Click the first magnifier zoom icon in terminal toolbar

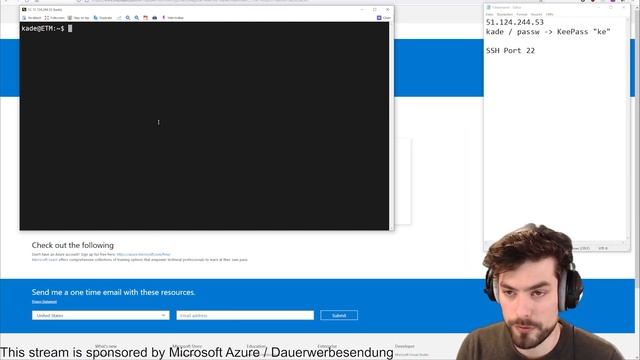128,18
